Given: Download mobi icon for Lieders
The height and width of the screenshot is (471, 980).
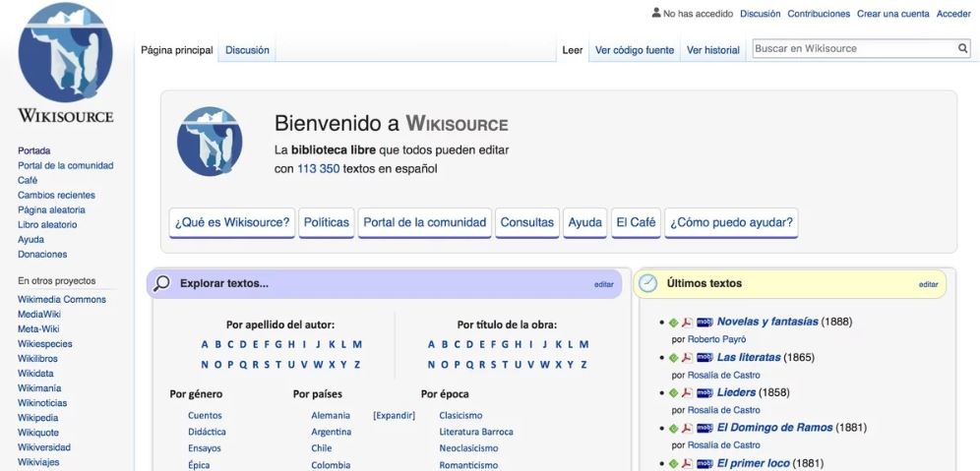Looking at the screenshot, I should click(704, 393).
